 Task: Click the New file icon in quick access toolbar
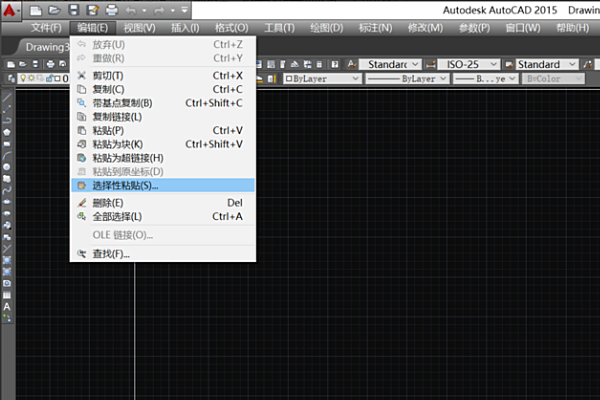point(36,10)
